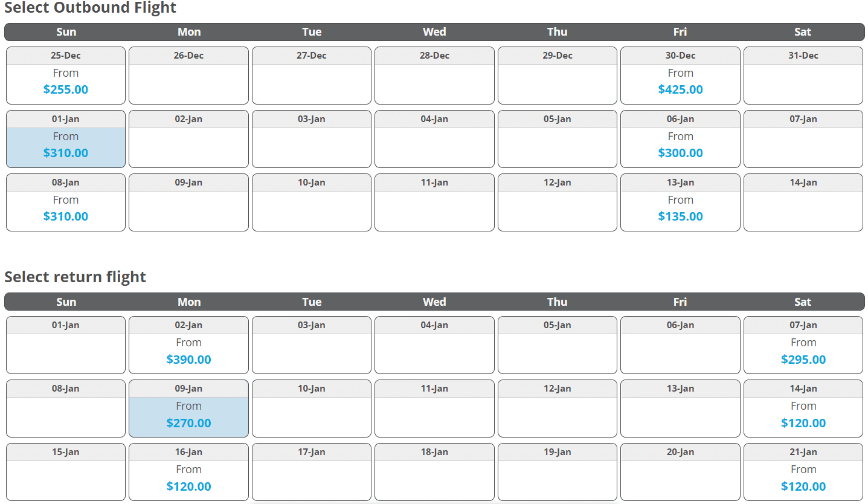868x504 pixels.
Task: Choose outbound 08-Jan flight from $310.00
Action: tap(66, 209)
